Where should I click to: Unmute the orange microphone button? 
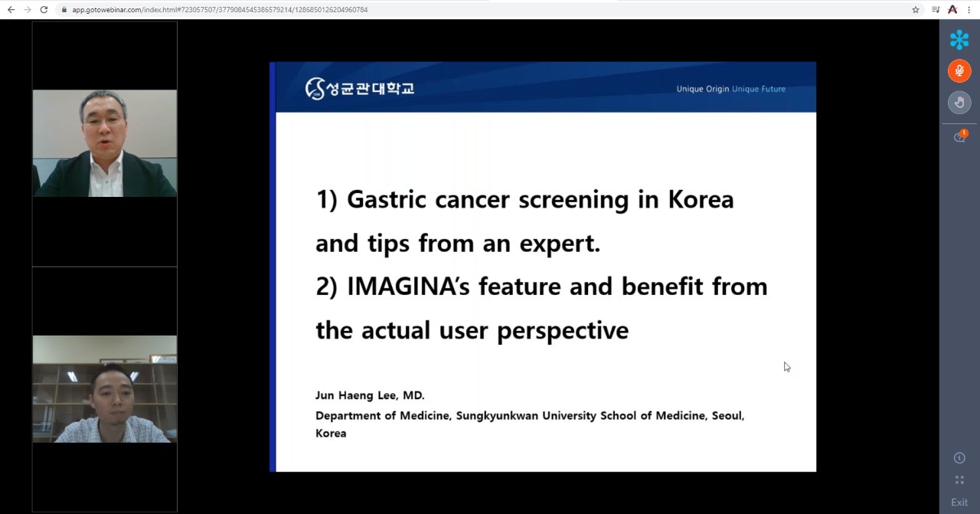pyautogui.click(x=959, y=71)
